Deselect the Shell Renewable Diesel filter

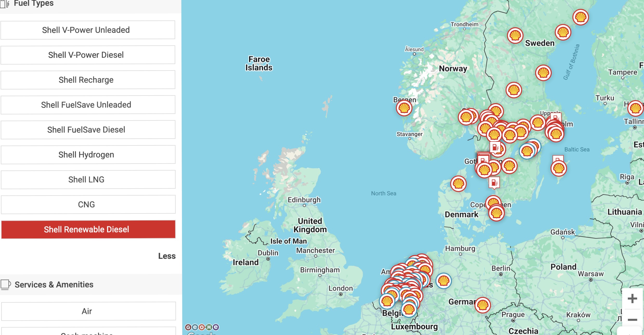pyautogui.click(x=88, y=229)
